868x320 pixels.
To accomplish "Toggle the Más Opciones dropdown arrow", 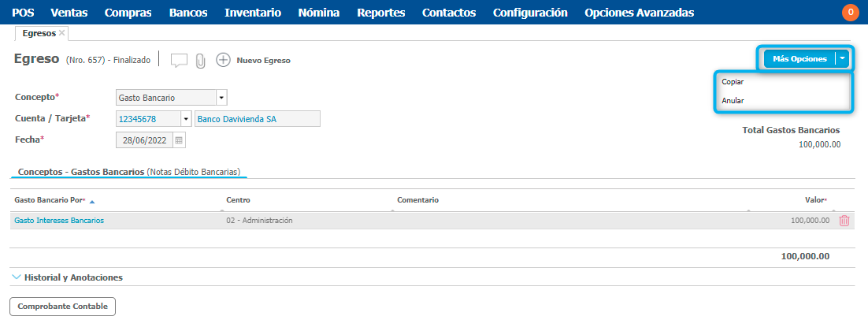I will [x=843, y=58].
